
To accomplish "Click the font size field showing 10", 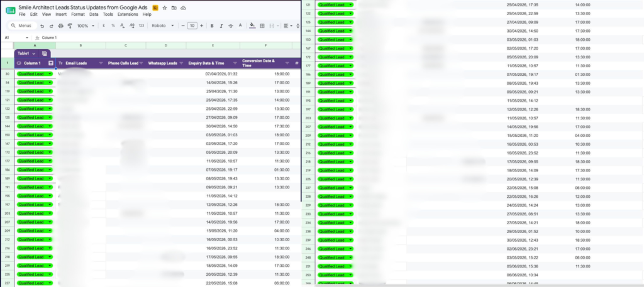I will tap(192, 25).
